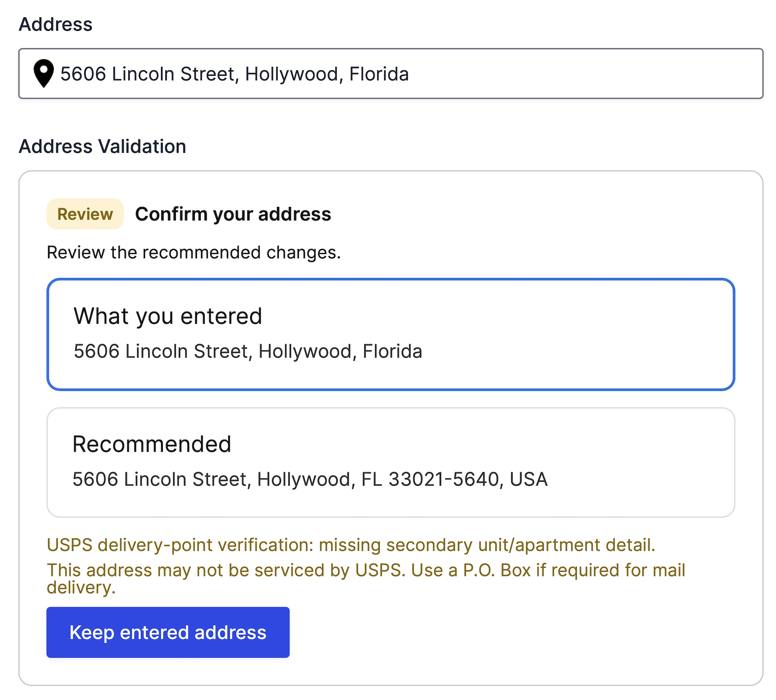Focus the Address input field
The width and height of the screenshot is (776, 700).
[391, 74]
